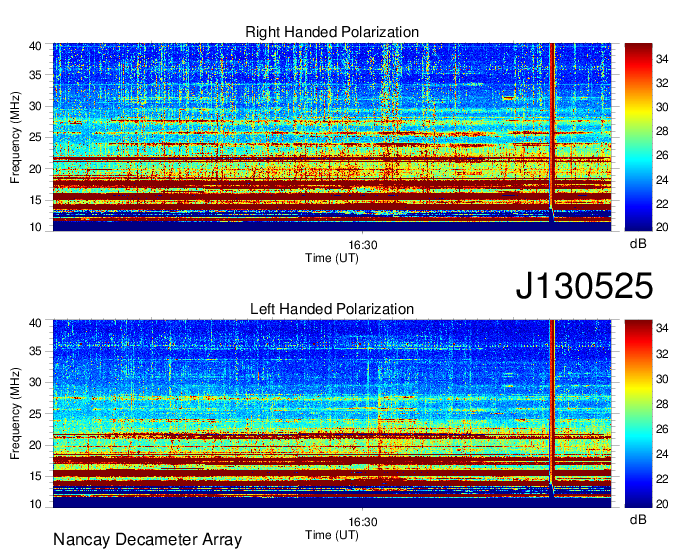Viewport: 680px width, 552px height.
Task: Click the 35 frequency tick on the top plot
Action: click(36, 75)
